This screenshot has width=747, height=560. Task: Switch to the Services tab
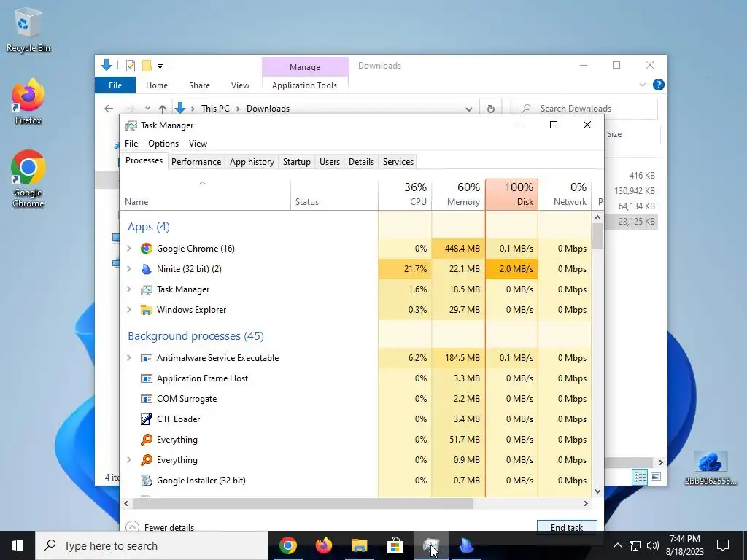point(398,162)
